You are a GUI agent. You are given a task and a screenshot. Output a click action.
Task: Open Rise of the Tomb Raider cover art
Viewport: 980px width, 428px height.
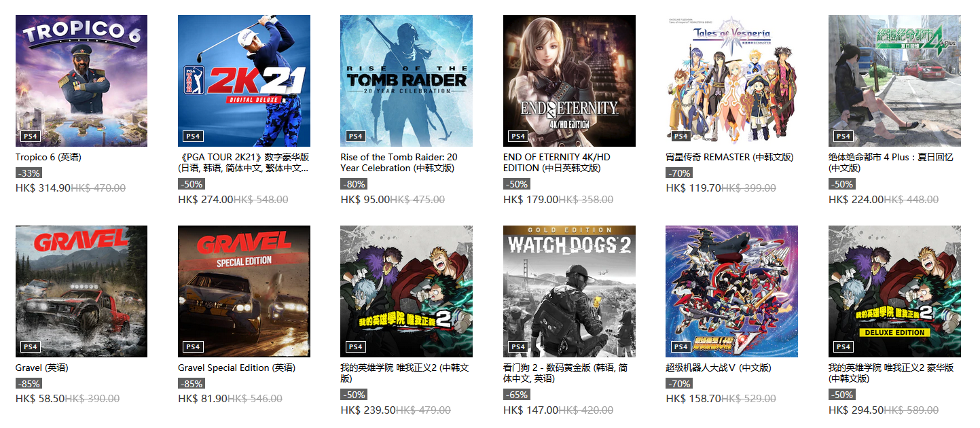[x=406, y=81]
